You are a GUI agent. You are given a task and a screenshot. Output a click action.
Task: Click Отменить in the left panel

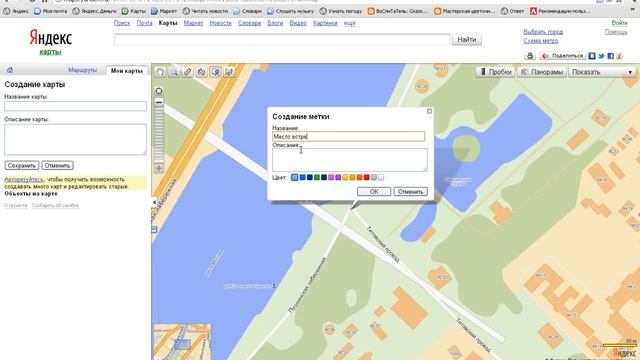57,165
